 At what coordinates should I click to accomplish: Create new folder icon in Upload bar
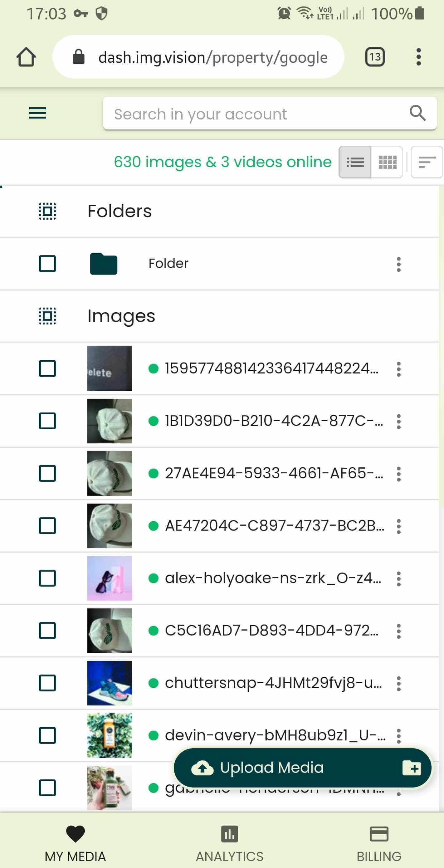(412, 768)
